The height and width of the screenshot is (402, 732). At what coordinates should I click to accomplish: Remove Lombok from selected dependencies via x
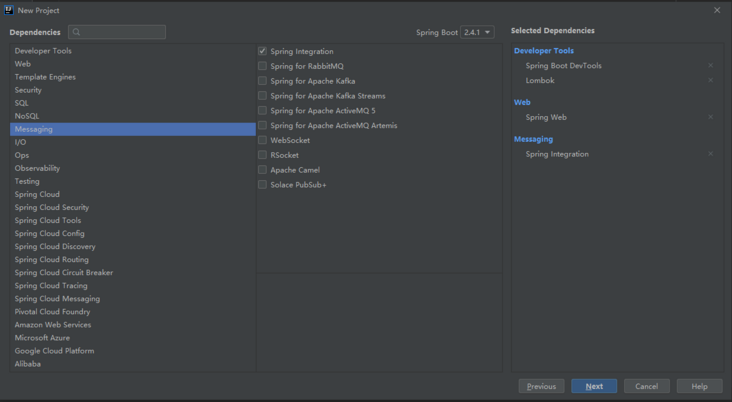(711, 81)
